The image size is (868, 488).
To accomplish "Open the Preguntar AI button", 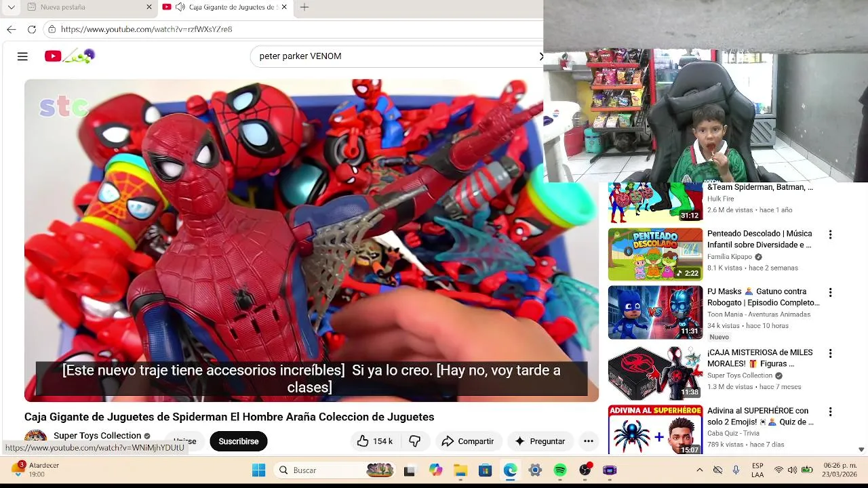I will pos(540,441).
